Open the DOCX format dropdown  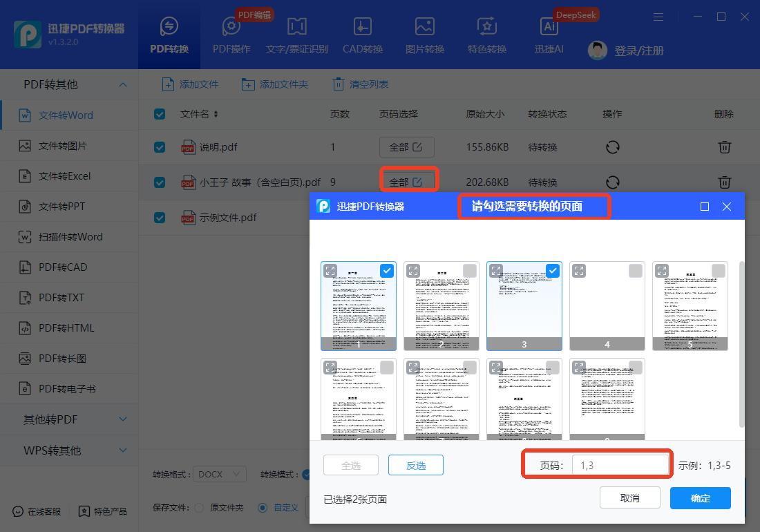220,475
